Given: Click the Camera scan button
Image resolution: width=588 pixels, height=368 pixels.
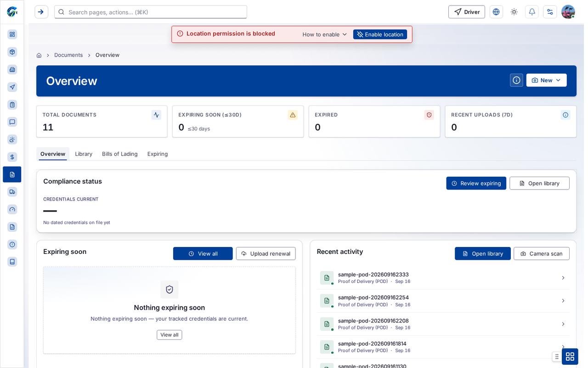Looking at the screenshot, I should click(x=541, y=253).
